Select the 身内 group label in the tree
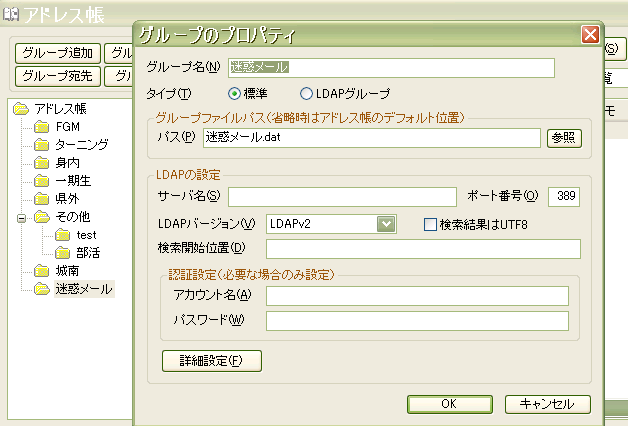This screenshot has width=628, height=426. pyautogui.click(x=67, y=163)
